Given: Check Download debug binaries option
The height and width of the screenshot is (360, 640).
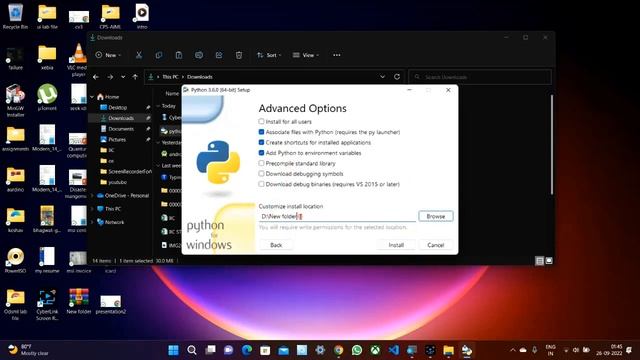Looking at the screenshot, I should [x=261, y=184].
